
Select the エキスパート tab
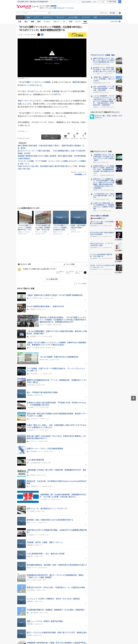48,17
